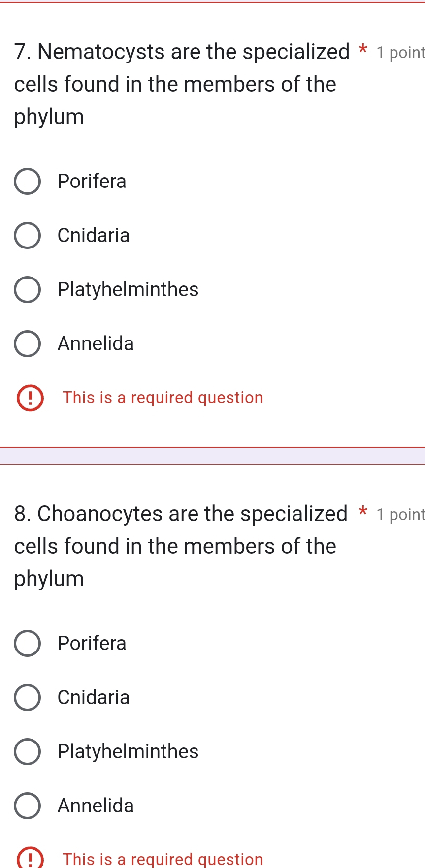Choose Cnidaria radio button in question 8

(x=27, y=698)
